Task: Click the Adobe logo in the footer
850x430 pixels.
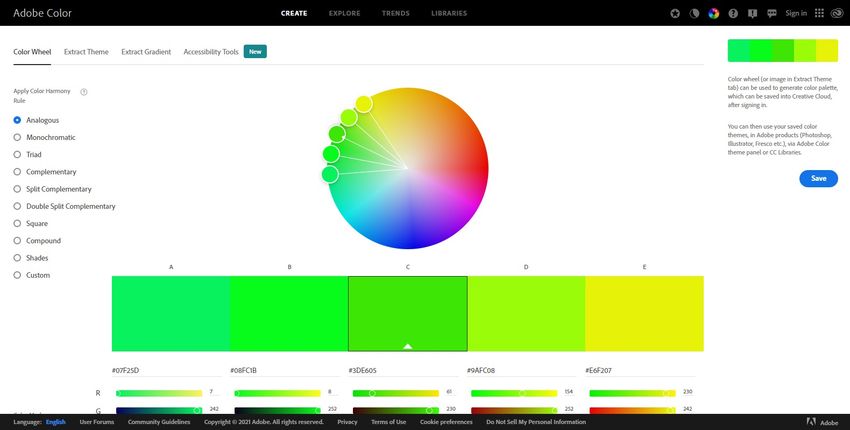Action: tap(823, 422)
